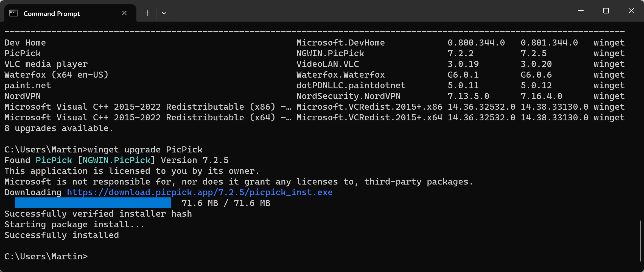This screenshot has height=272, width=644.
Task: Open the picpick_inst.exe download URL
Action: [x=200, y=192]
